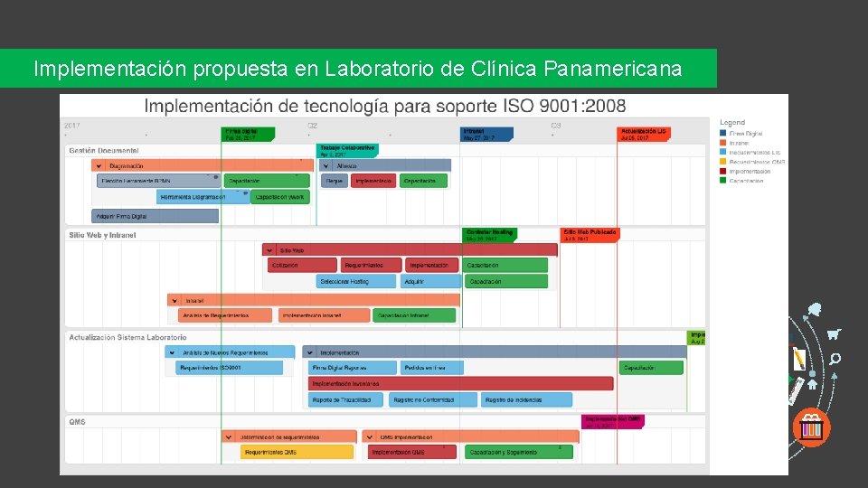Select the Reque bar under Alfresco
The width and height of the screenshot is (868, 488).
tap(335, 181)
